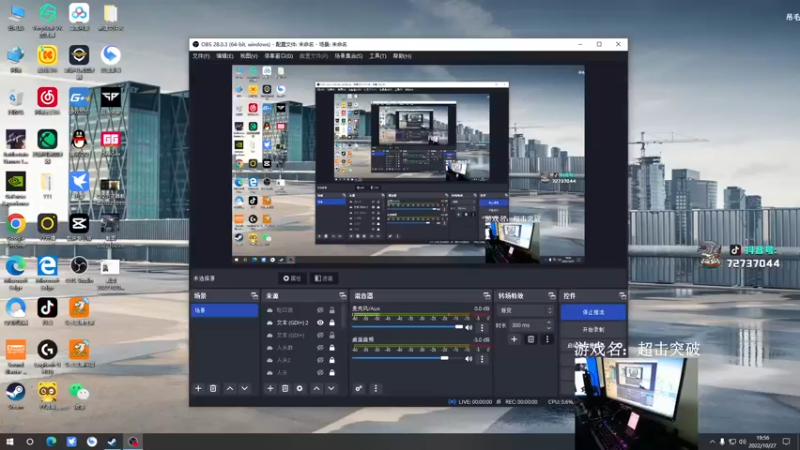
Task: Click 开始录制 start recording button
Action: coord(593,330)
